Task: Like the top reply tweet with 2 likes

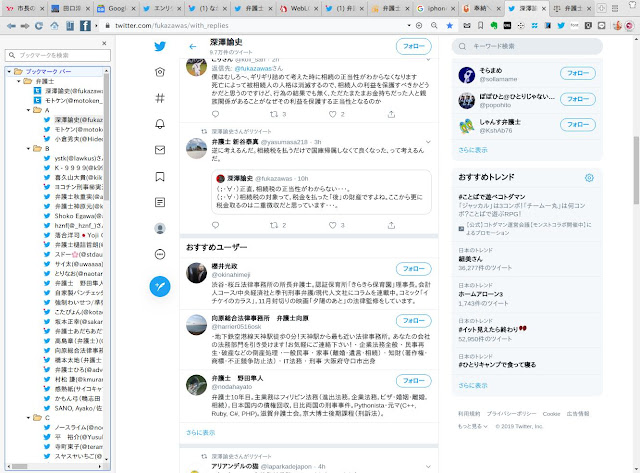Action: pyautogui.click(x=333, y=114)
